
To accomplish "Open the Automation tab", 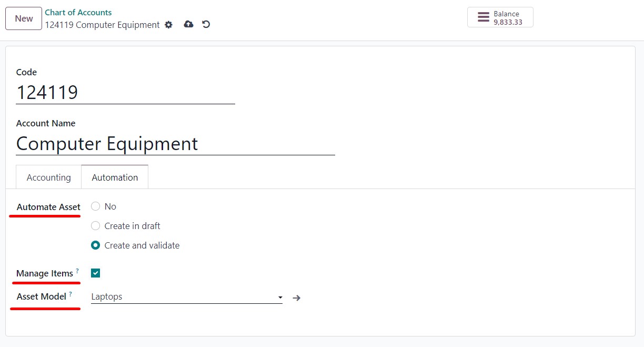I will click(115, 177).
